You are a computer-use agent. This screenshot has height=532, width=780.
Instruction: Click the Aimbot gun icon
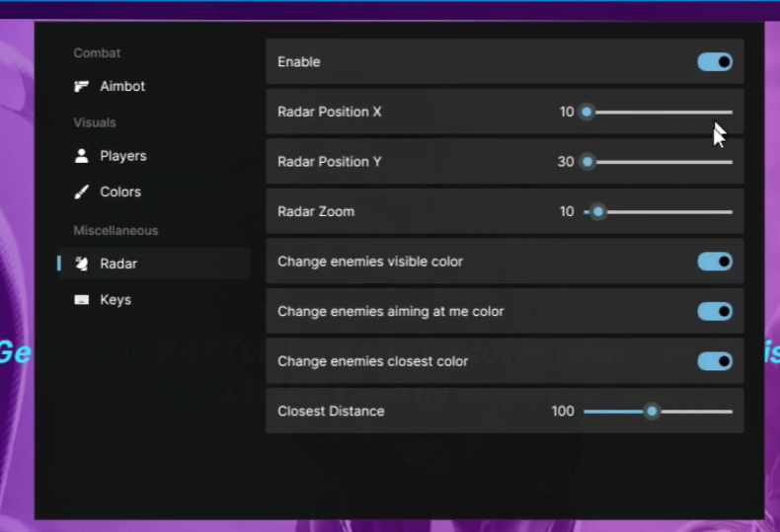coord(82,87)
